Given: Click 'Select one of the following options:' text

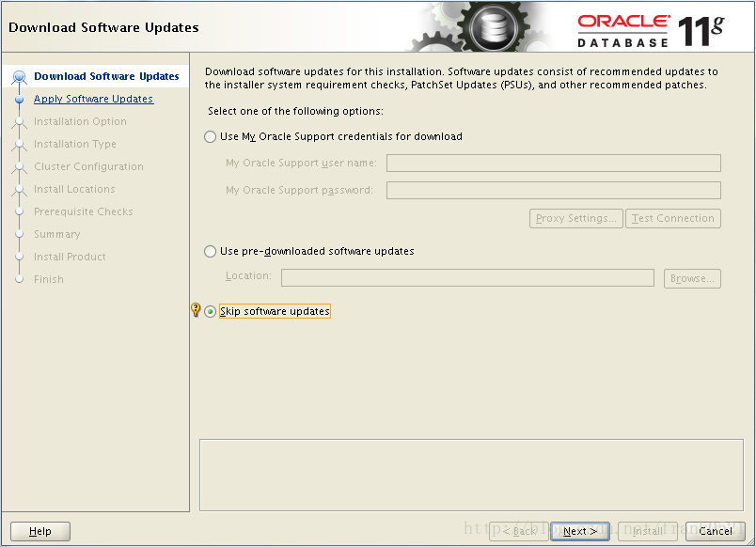Looking at the screenshot, I should [x=295, y=111].
